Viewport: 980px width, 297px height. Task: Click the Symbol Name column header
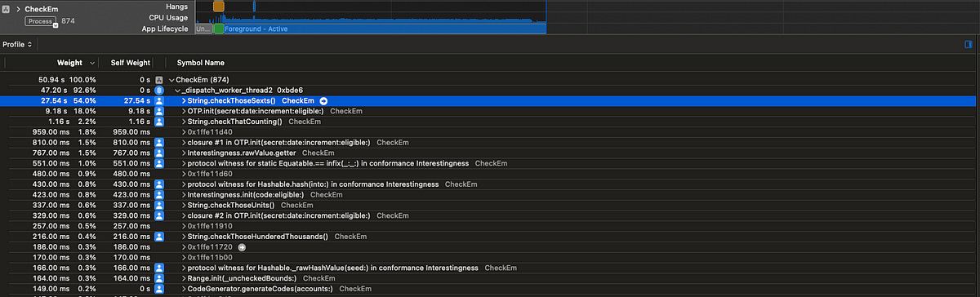pos(201,63)
